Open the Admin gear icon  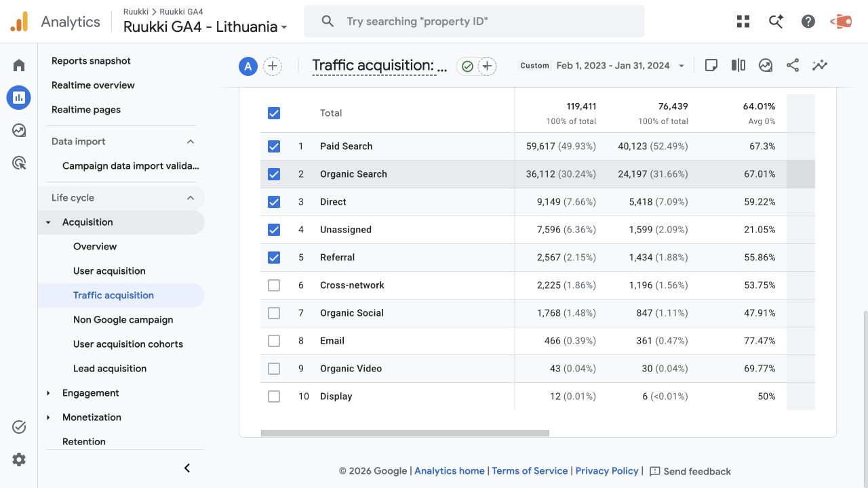click(x=19, y=460)
